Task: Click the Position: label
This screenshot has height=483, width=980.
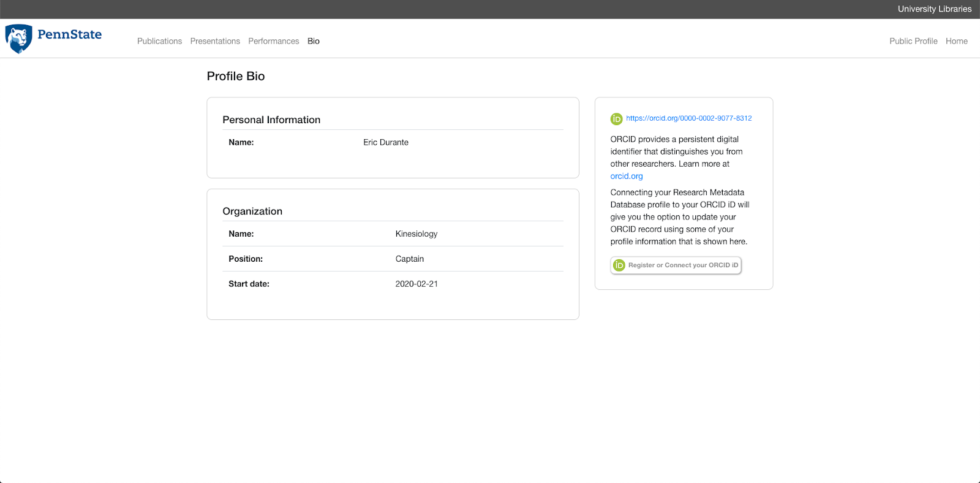Action: pos(246,259)
